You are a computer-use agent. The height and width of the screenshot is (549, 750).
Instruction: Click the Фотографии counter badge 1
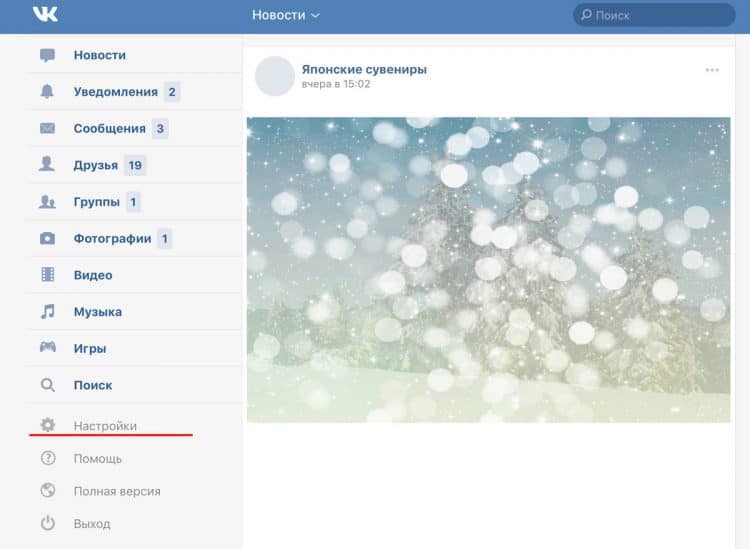click(x=165, y=239)
